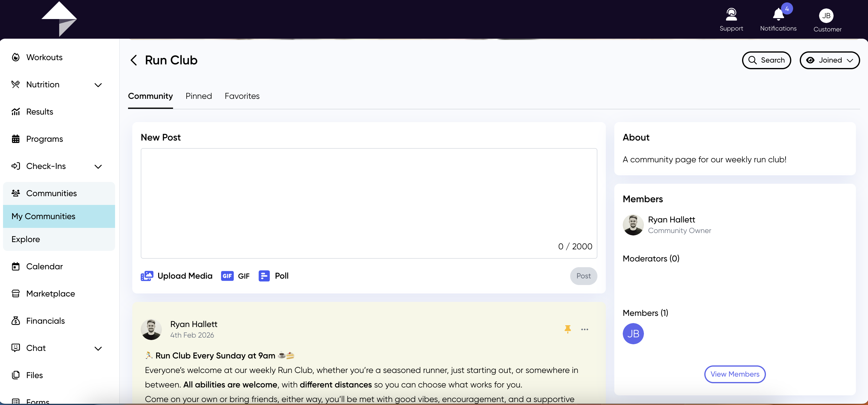Open the three-dot menu on Ryan's post
The image size is (868, 405).
pos(585,329)
